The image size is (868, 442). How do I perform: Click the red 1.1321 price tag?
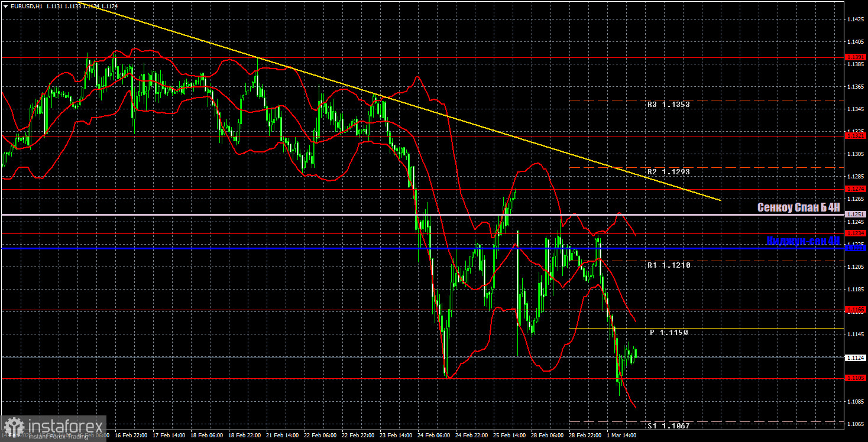[x=856, y=136]
